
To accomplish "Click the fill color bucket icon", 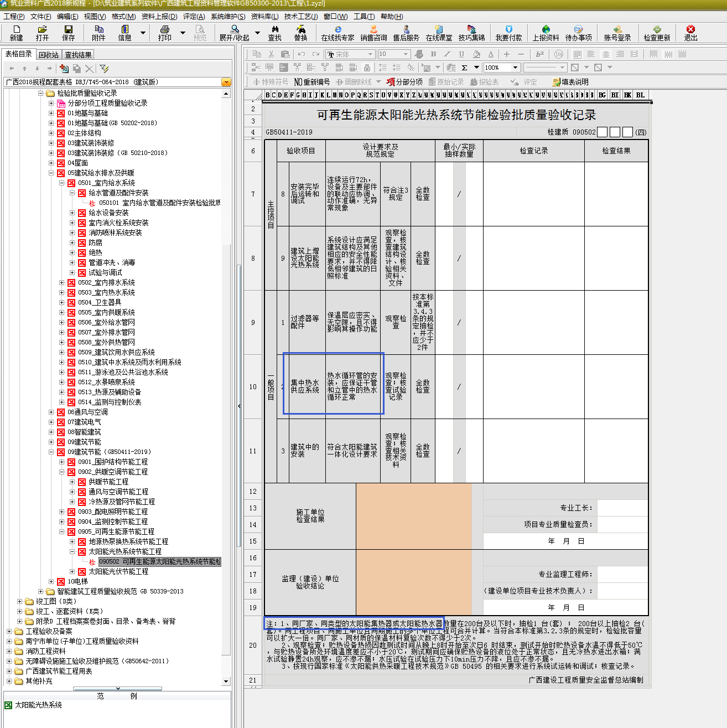I will point(476,54).
